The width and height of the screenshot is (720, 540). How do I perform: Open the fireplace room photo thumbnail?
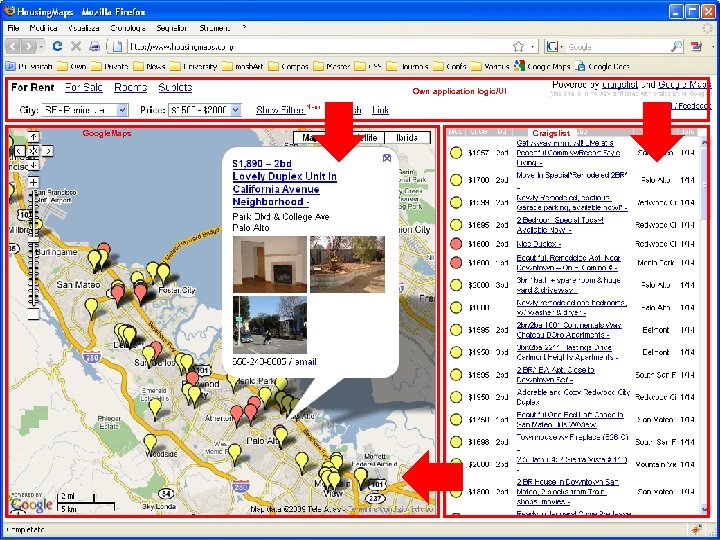[x=270, y=264]
